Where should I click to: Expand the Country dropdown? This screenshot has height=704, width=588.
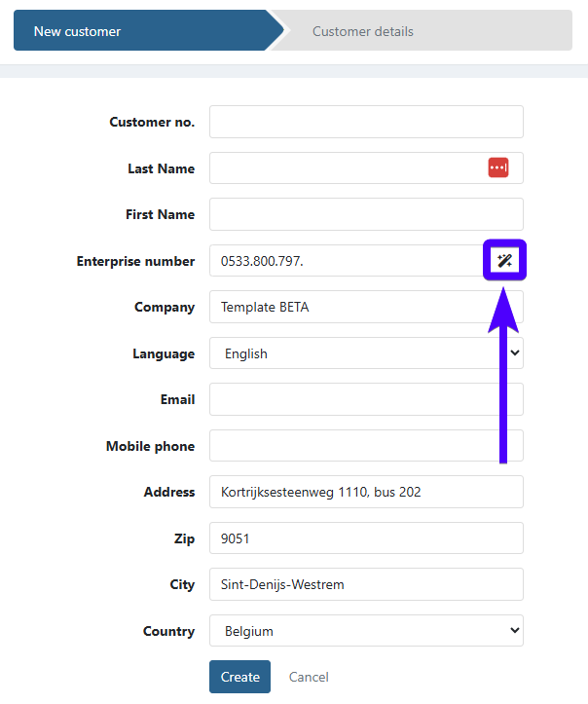(x=366, y=631)
